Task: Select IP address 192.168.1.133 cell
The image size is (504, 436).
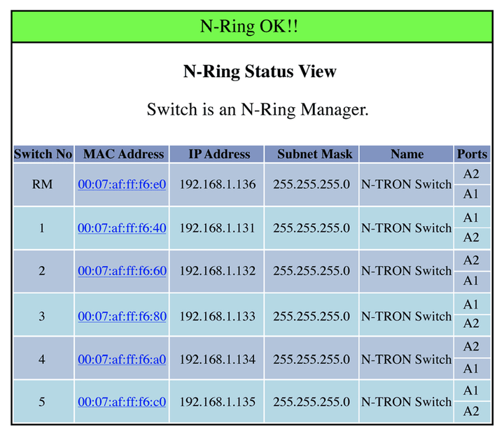Action: coord(216,316)
